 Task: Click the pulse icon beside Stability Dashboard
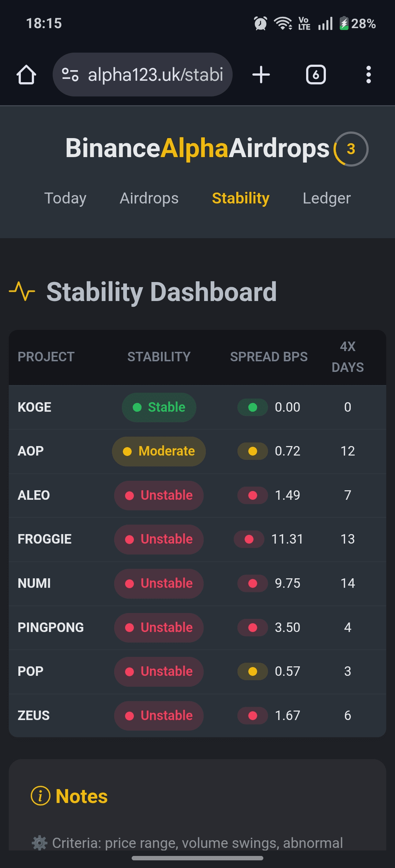pyautogui.click(x=22, y=291)
